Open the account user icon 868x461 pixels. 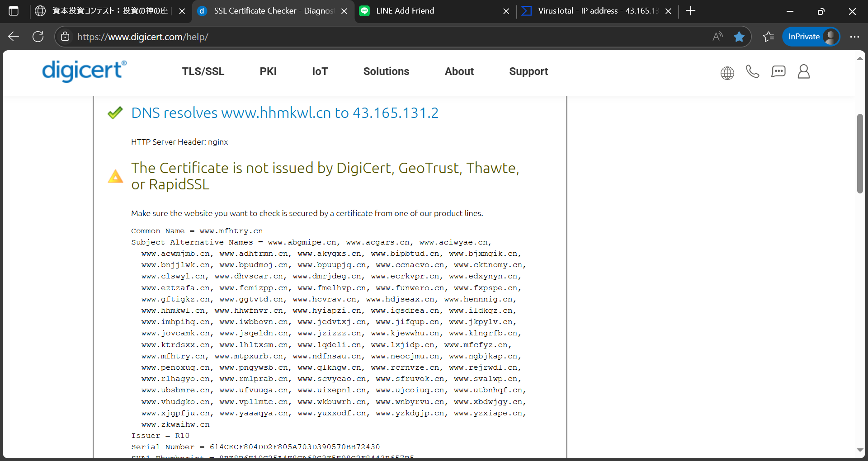(x=804, y=71)
